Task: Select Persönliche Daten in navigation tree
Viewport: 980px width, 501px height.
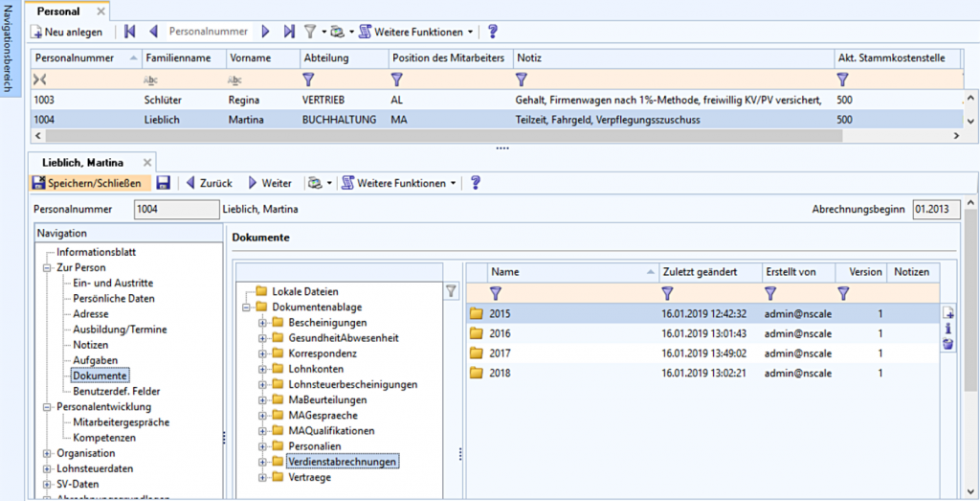Action: (x=114, y=299)
